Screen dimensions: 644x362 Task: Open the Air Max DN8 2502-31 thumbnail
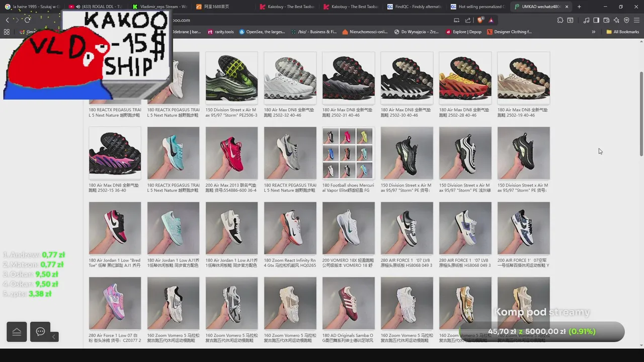click(x=348, y=77)
